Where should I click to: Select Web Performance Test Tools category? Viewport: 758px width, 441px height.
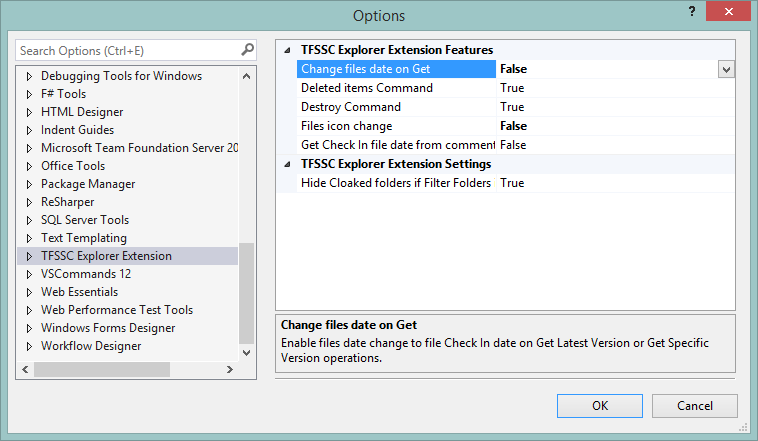coord(117,310)
